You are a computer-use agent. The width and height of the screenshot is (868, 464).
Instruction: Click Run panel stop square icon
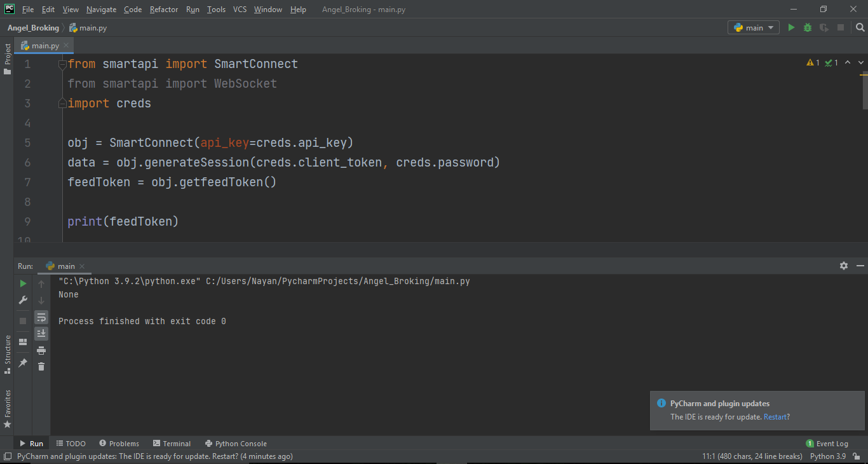coord(23,321)
